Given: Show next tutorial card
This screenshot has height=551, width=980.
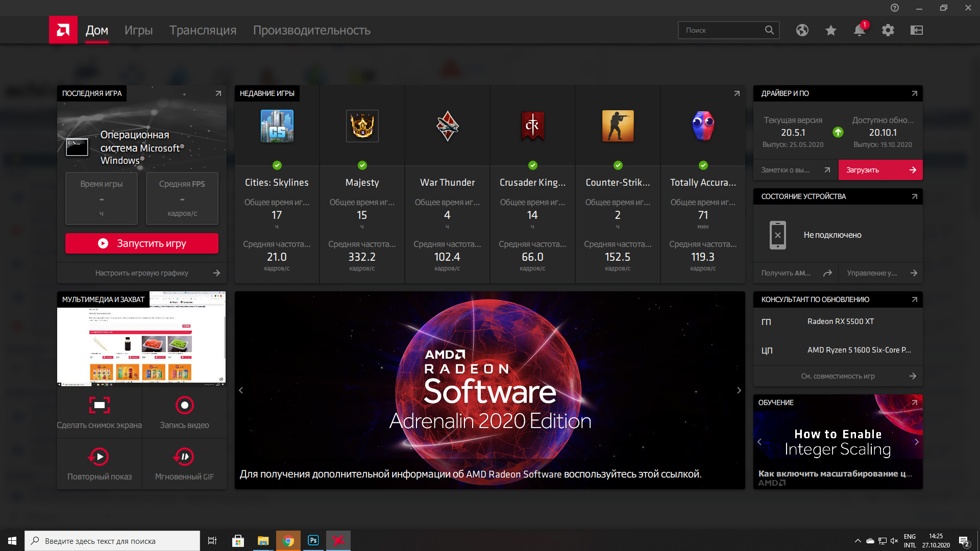Looking at the screenshot, I should click(916, 442).
